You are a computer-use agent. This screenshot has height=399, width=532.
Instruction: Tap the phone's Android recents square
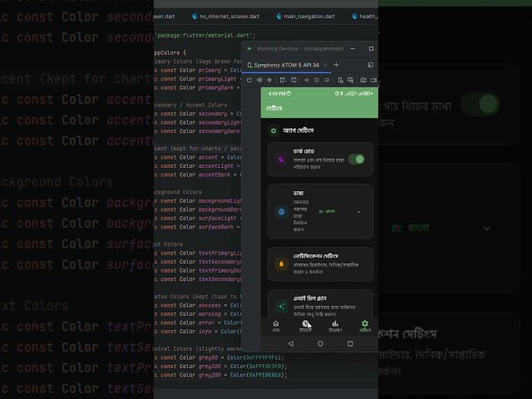pyautogui.click(x=350, y=343)
